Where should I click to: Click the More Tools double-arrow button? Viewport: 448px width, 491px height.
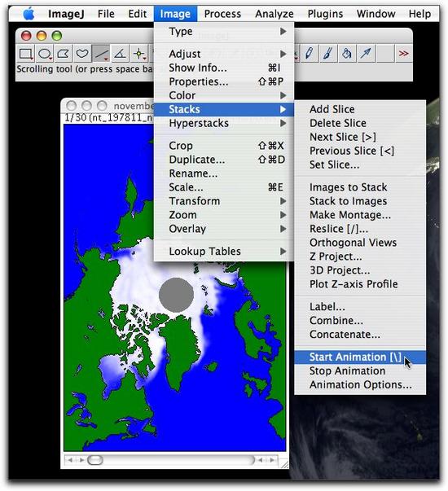[403, 54]
